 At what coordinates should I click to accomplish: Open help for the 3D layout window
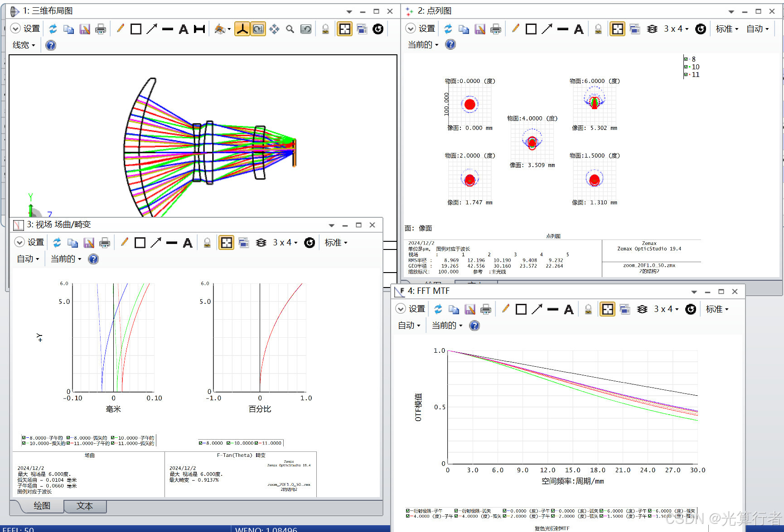pos(51,45)
